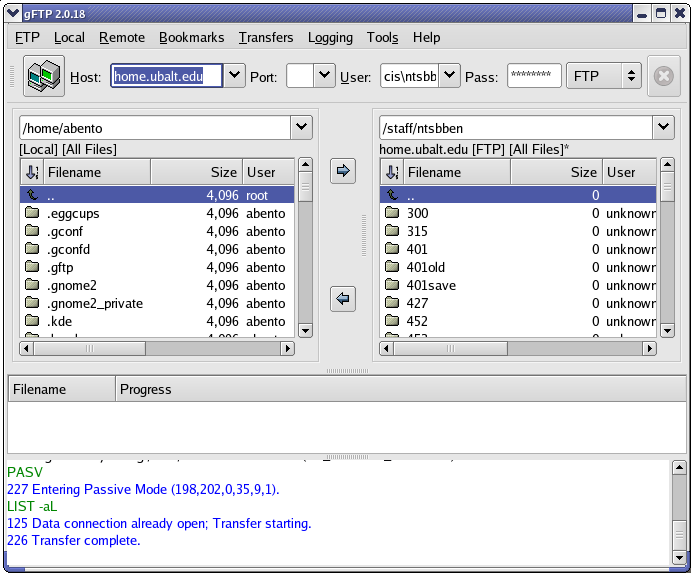This screenshot has width=691, height=573.
Task: Focus the Host input field
Action: pyautogui.click(x=167, y=76)
